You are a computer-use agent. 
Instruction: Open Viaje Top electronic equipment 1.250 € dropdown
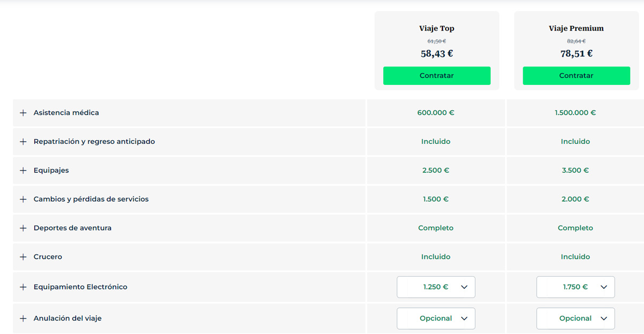436,287
